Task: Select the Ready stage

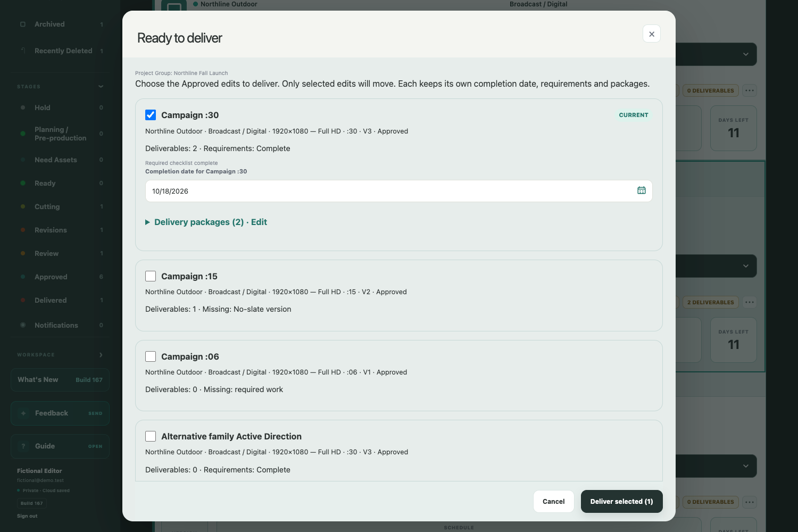Action: click(60, 183)
